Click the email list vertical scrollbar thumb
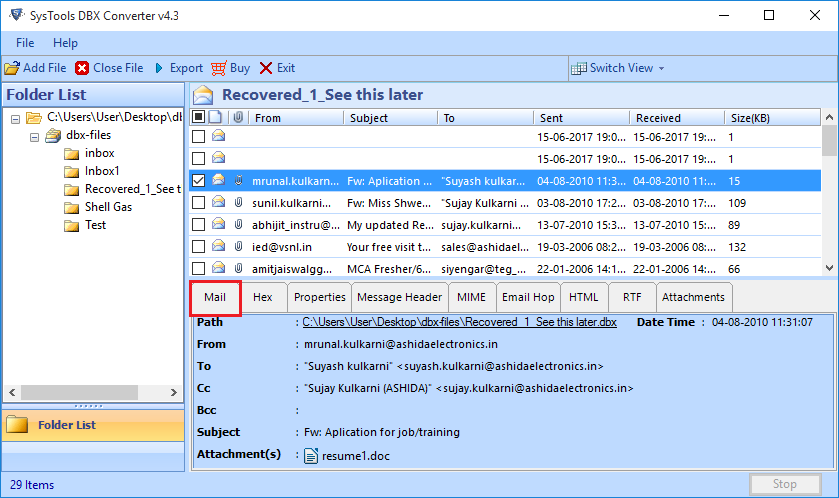The height and width of the screenshot is (498, 839). tap(829, 139)
